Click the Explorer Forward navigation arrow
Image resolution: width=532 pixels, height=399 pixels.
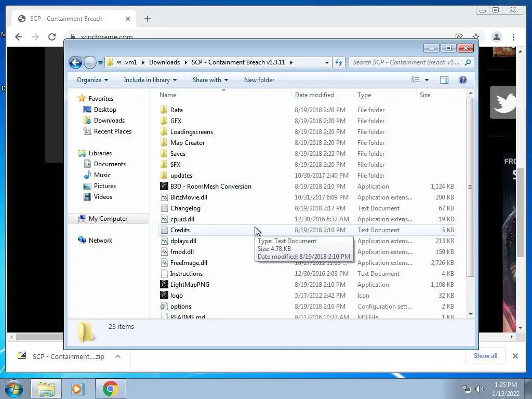coord(89,62)
